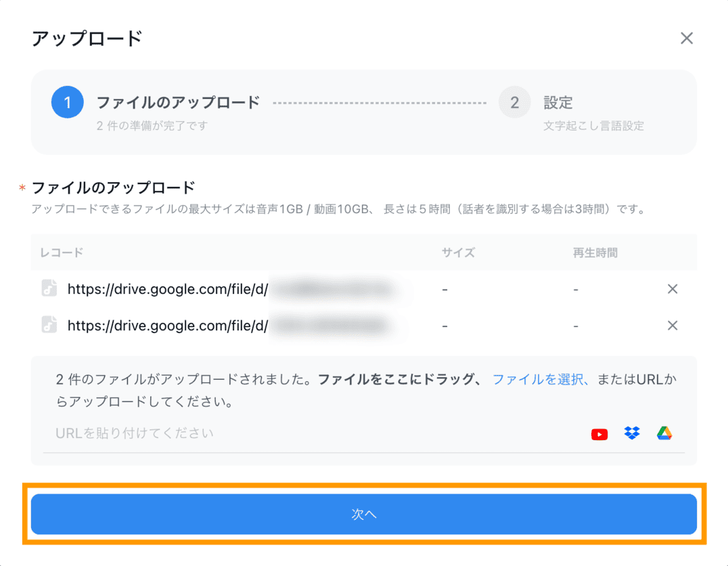Click the 設定 step label
The width and height of the screenshot is (728, 566).
(x=558, y=103)
